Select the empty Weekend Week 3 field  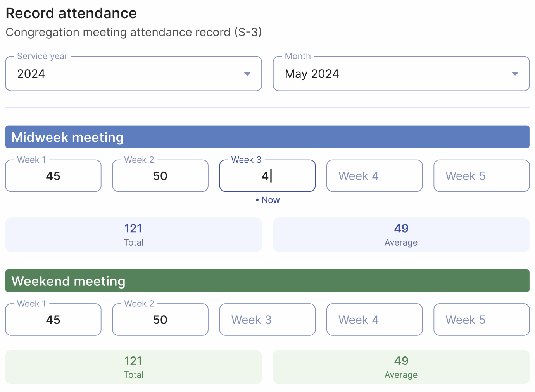click(x=267, y=320)
